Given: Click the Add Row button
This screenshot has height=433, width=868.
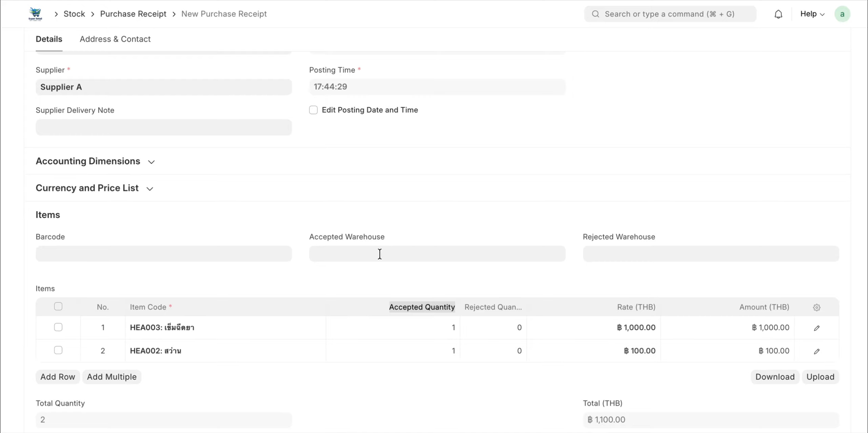Looking at the screenshot, I should 58,377.
